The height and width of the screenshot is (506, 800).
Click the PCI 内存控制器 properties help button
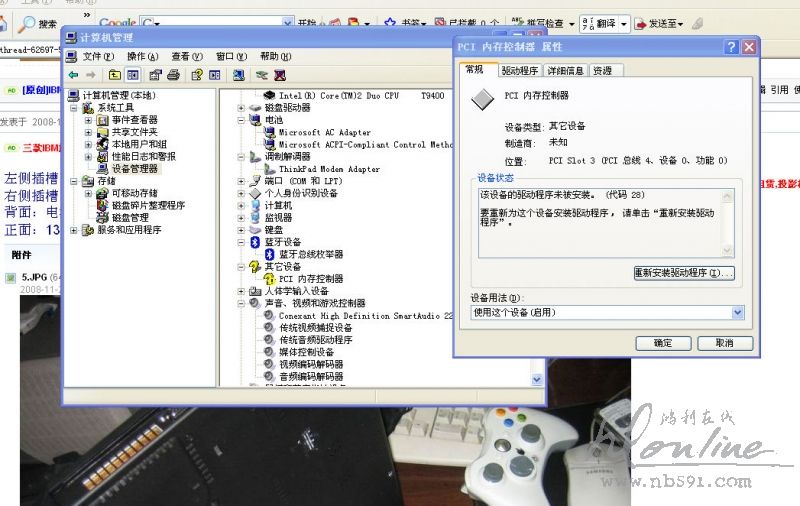tap(730, 46)
